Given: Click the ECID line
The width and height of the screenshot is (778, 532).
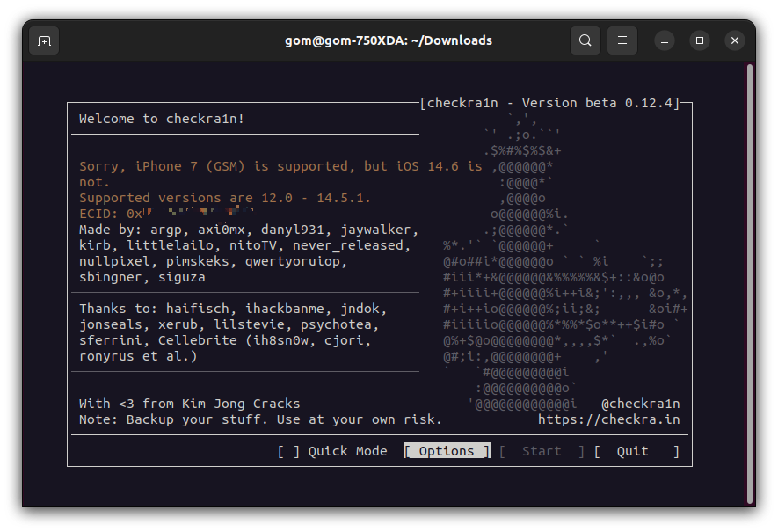Looking at the screenshot, I should pos(166,214).
